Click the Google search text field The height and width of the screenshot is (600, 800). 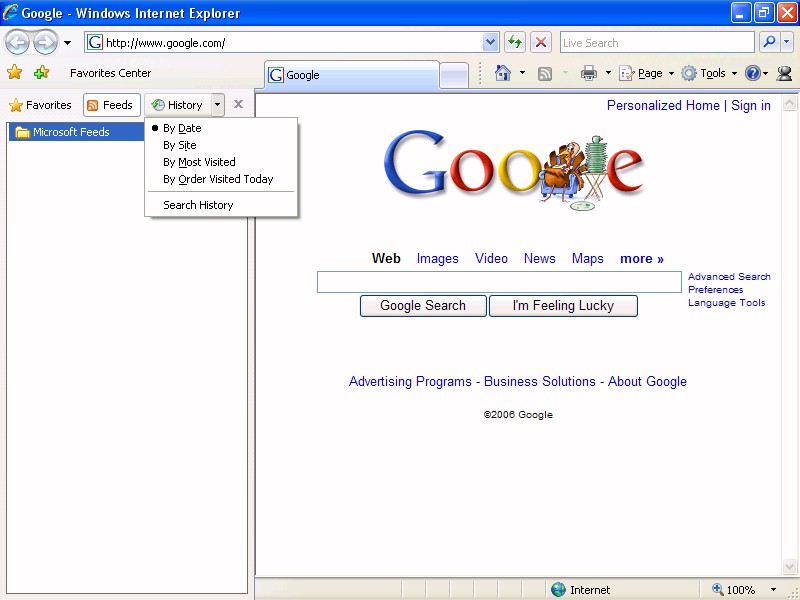click(x=499, y=282)
